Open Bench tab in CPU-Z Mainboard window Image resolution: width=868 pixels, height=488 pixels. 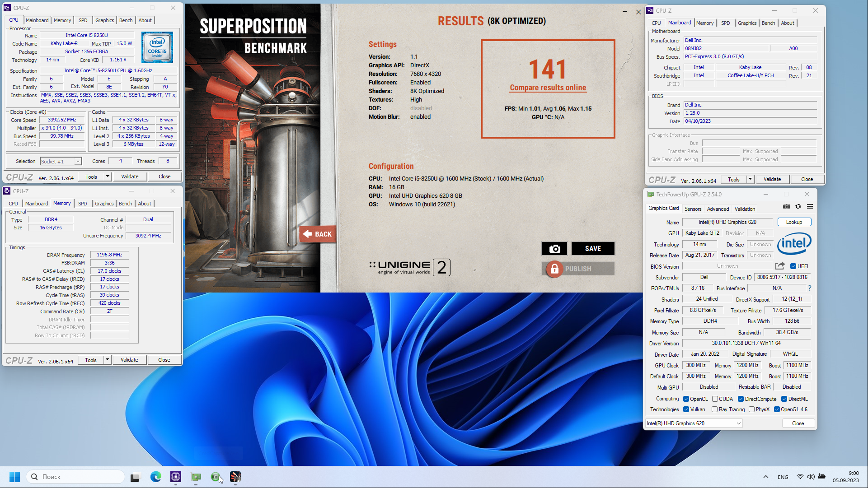coord(768,23)
